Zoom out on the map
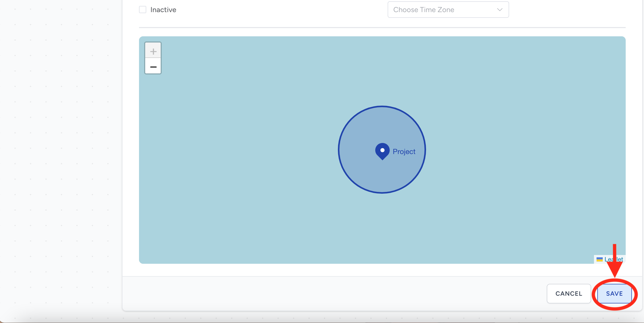644x323 pixels. pyautogui.click(x=153, y=67)
